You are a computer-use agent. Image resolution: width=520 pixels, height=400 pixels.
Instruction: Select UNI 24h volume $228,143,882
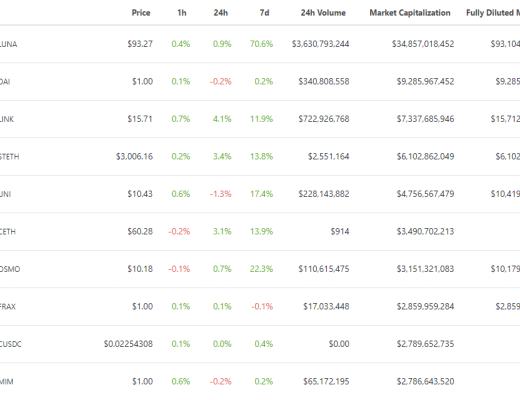(x=324, y=194)
